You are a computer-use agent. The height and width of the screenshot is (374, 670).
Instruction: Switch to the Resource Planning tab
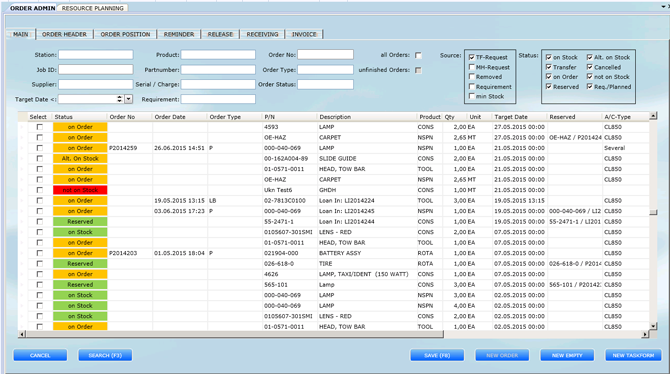coord(92,8)
